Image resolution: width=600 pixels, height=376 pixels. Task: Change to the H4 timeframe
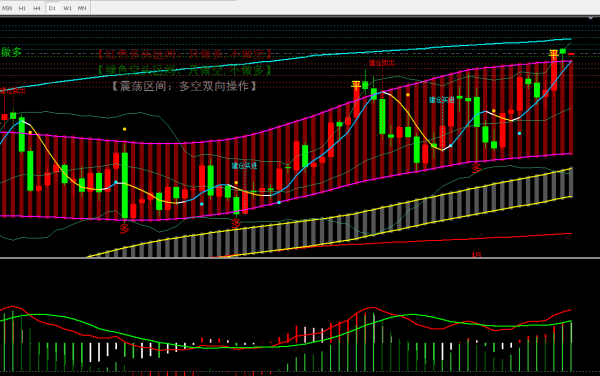(37, 8)
